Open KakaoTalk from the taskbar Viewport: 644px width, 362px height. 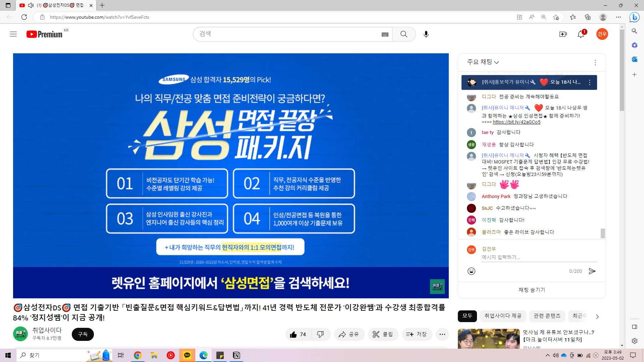click(x=187, y=355)
